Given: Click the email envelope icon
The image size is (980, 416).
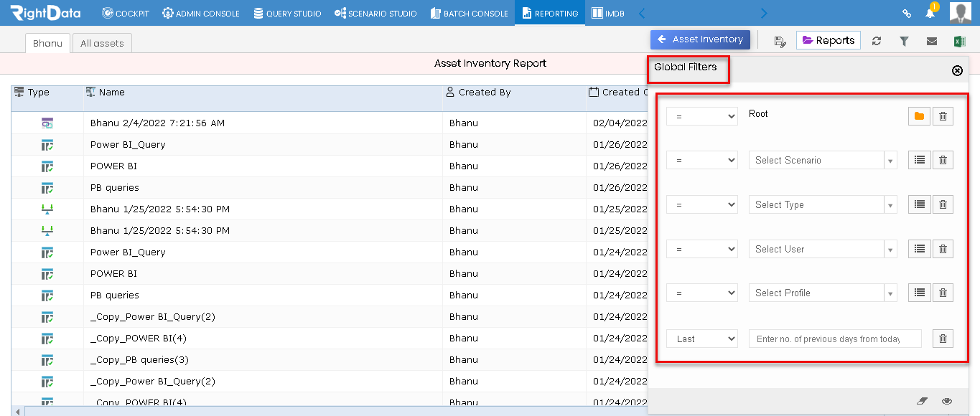Looking at the screenshot, I should click(x=931, y=41).
